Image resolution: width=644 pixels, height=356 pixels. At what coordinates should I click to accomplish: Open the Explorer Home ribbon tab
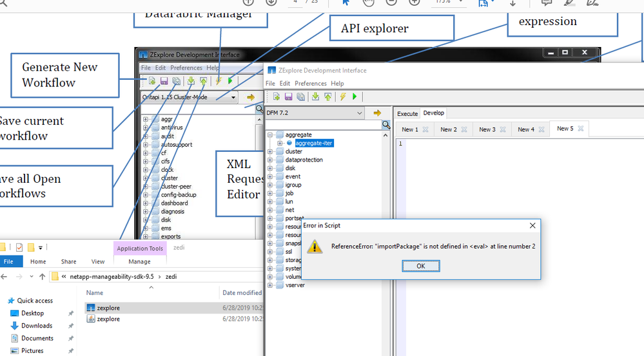[38, 261]
